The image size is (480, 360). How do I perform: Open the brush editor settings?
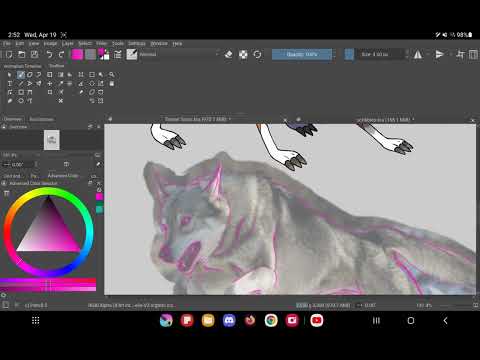click(x=118, y=54)
